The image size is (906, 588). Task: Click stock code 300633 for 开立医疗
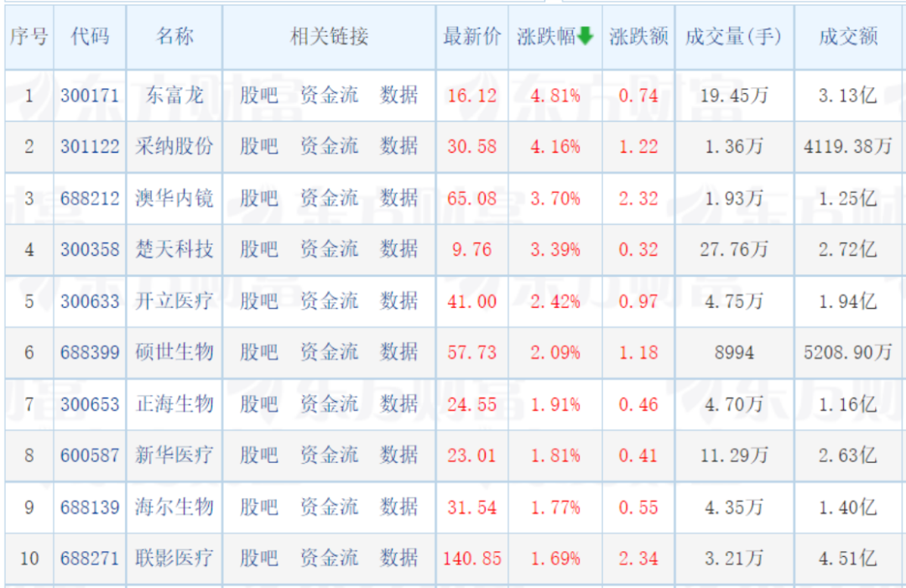tap(90, 301)
